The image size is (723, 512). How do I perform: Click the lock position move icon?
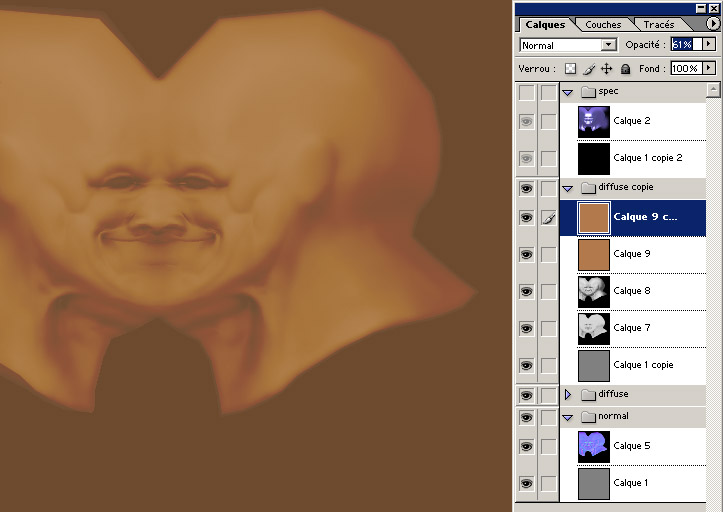(x=607, y=69)
